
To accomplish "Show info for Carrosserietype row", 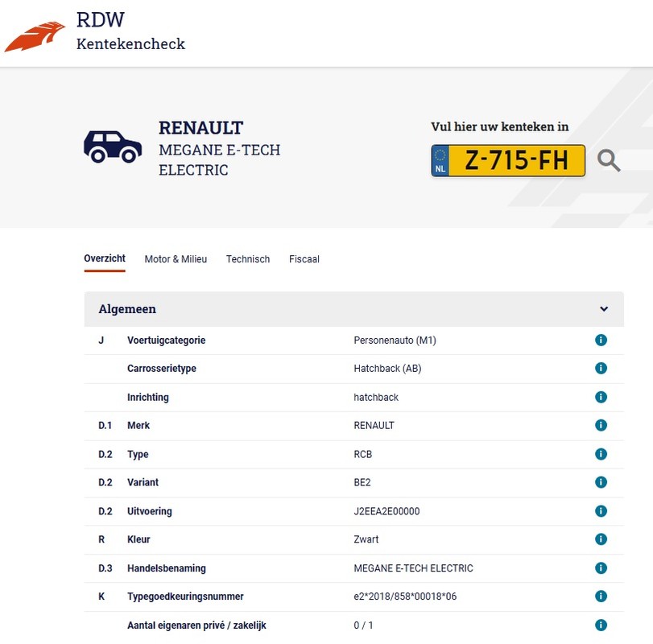I will (600, 369).
